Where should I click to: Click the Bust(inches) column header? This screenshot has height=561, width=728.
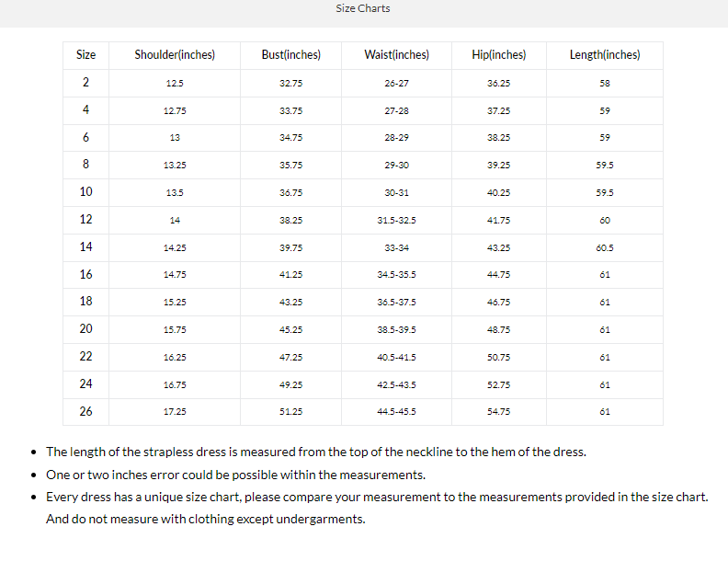coord(290,55)
